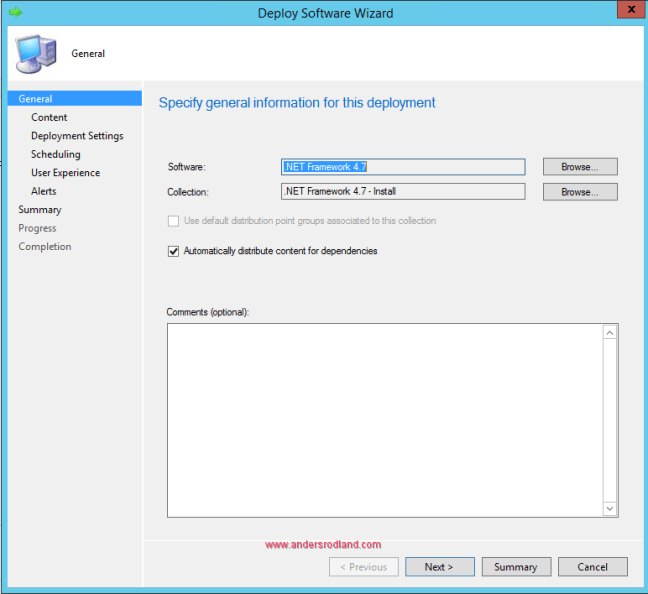Image resolution: width=648 pixels, height=594 pixels.
Task: Go to the Content step
Action: click(x=49, y=117)
